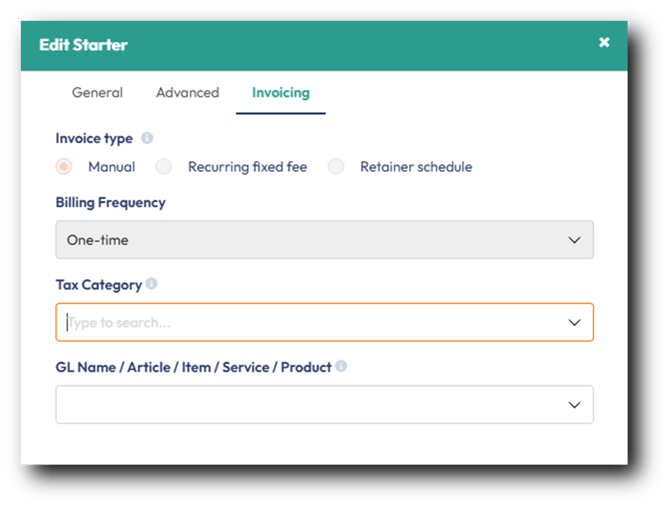
Task: Click the One-time billing frequency box
Action: 300,240
